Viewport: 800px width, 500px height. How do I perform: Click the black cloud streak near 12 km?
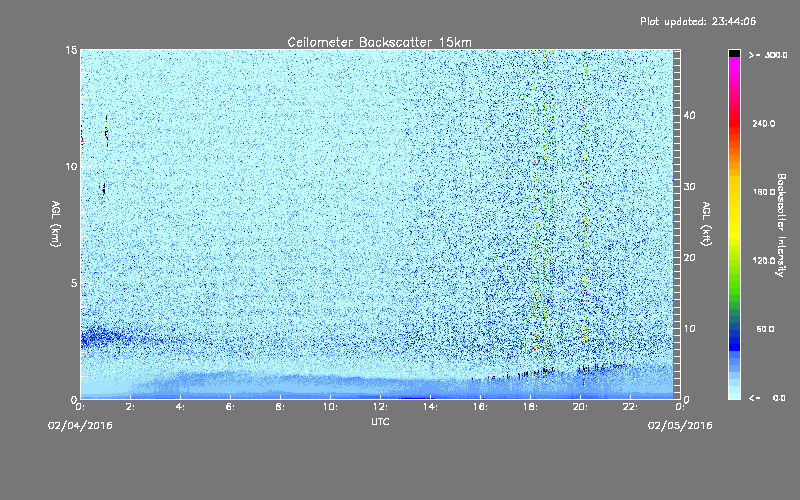point(107,132)
